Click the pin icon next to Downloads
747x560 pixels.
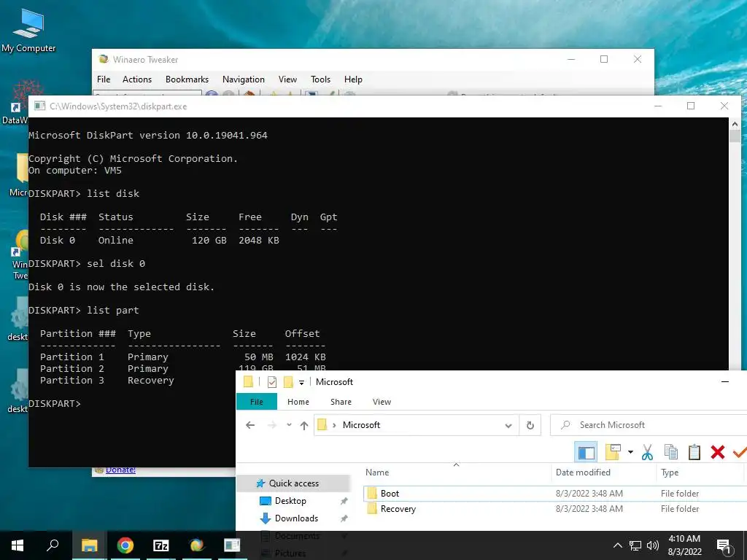pos(344,518)
